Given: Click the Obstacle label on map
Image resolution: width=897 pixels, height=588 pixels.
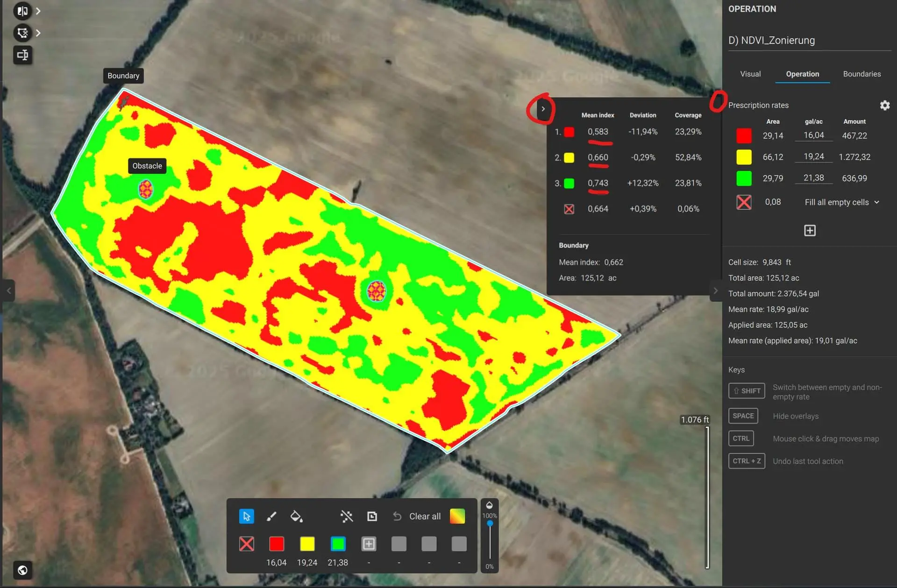Looking at the screenshot, I should point(147,166).
